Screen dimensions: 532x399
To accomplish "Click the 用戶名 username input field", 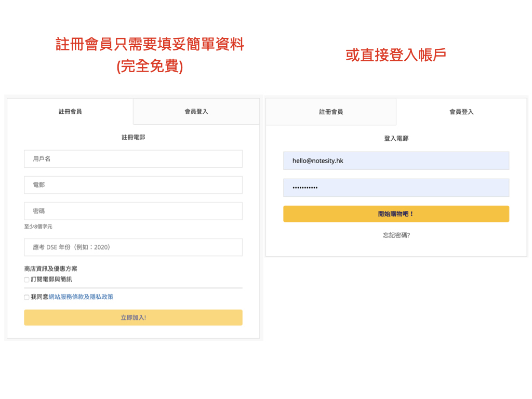I will (x=133, y=159).
